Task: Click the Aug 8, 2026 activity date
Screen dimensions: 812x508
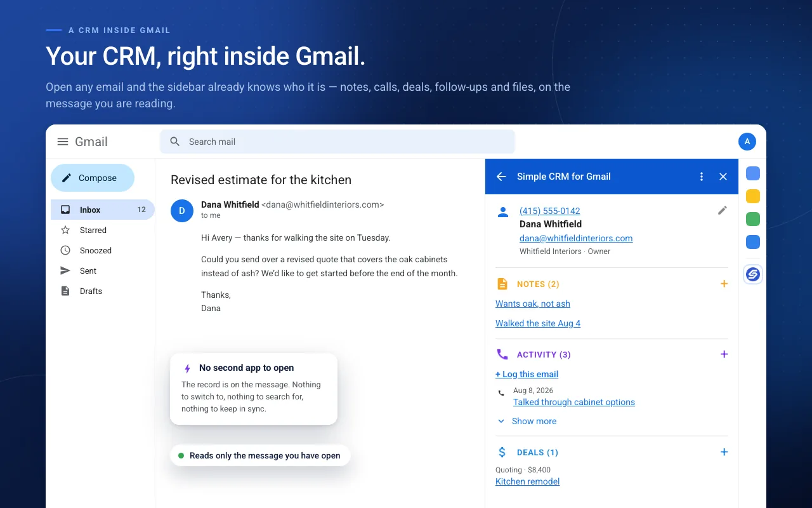Action: (x=533, y=391)
